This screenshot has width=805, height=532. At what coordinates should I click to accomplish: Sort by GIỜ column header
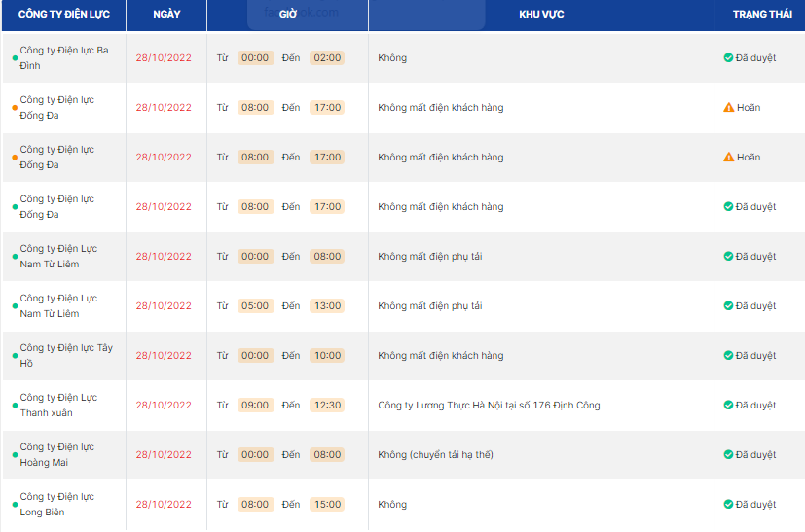288,15
